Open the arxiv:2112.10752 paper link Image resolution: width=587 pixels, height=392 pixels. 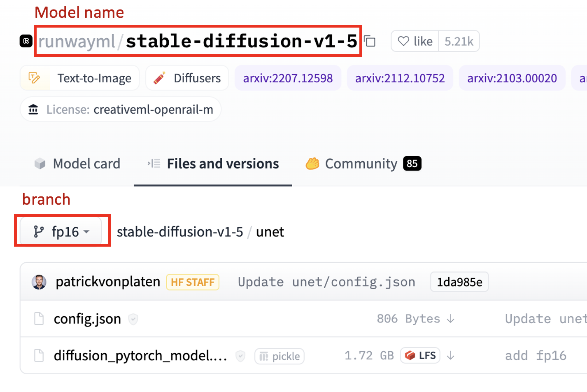click(400, 77)
